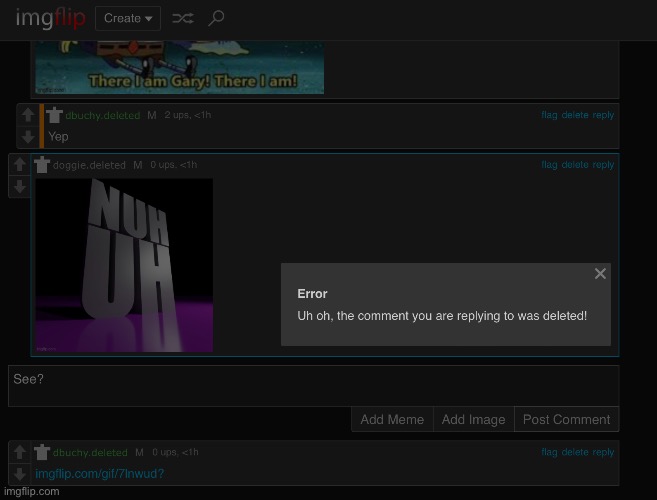Downvote doggie.deleted's NUH UH comment

(20, 187)
